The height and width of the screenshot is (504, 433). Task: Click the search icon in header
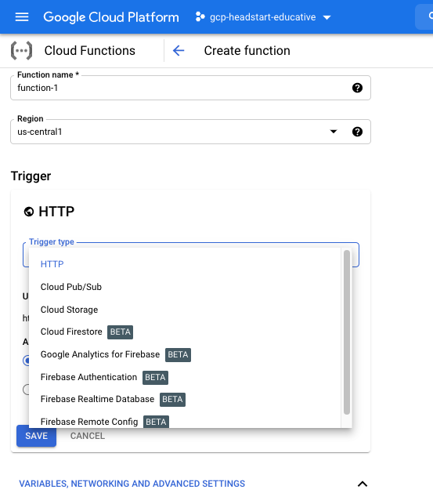click(x=430, y=16)
